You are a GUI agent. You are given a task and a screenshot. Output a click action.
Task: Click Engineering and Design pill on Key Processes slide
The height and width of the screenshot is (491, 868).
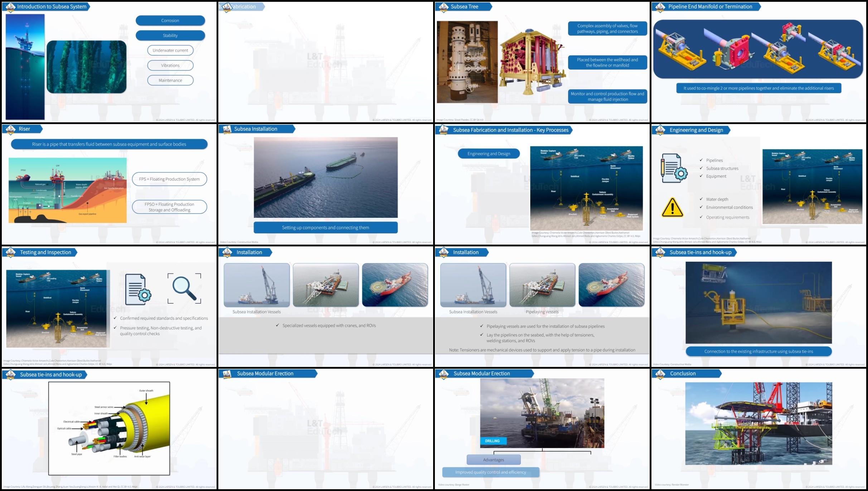[x=489, y=154]
